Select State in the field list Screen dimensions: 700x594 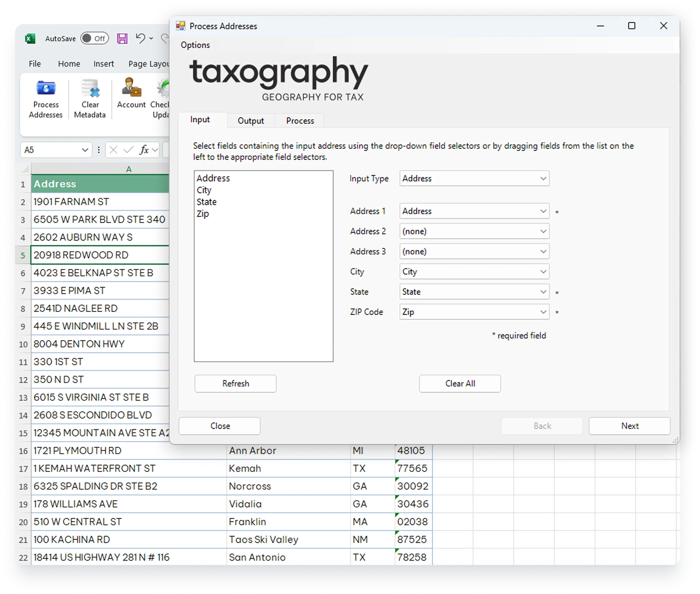click(206, 202)
